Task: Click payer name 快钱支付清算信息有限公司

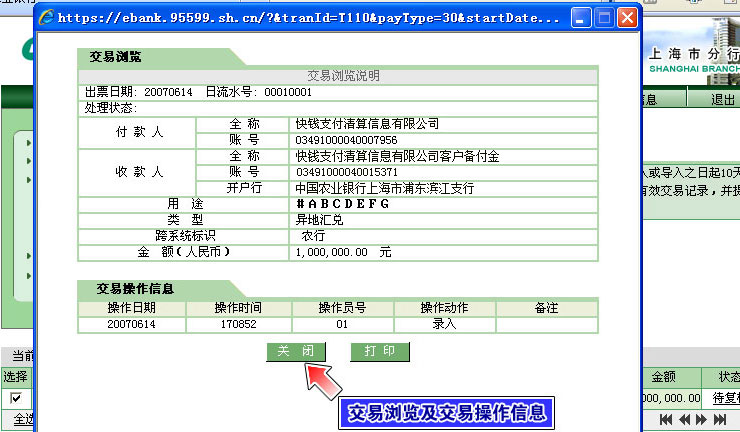Action: click(x=367, y=124)
